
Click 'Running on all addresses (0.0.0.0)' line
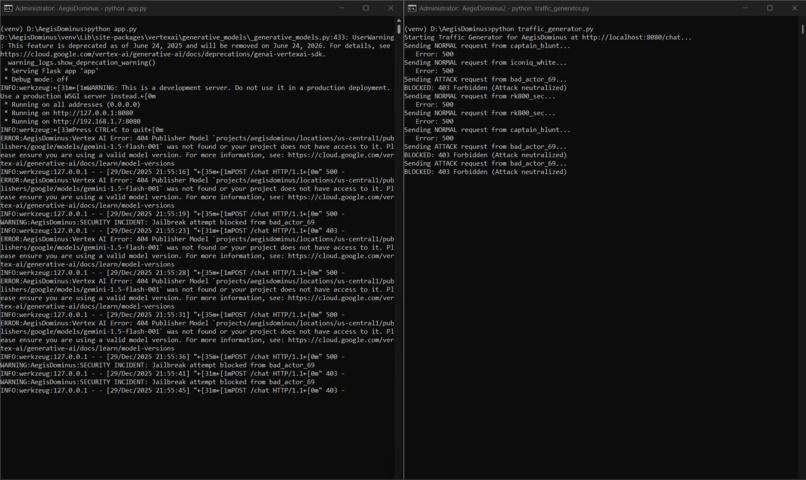[72, 104]
